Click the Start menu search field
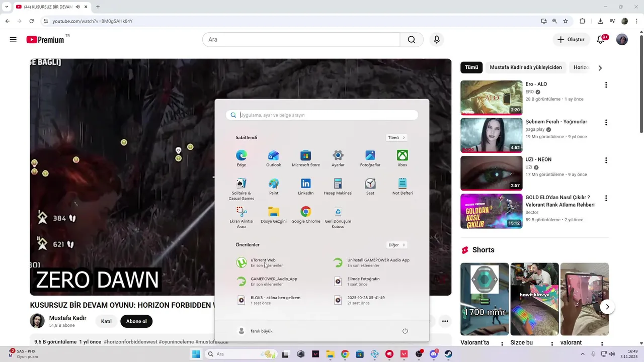 point(322,115)
